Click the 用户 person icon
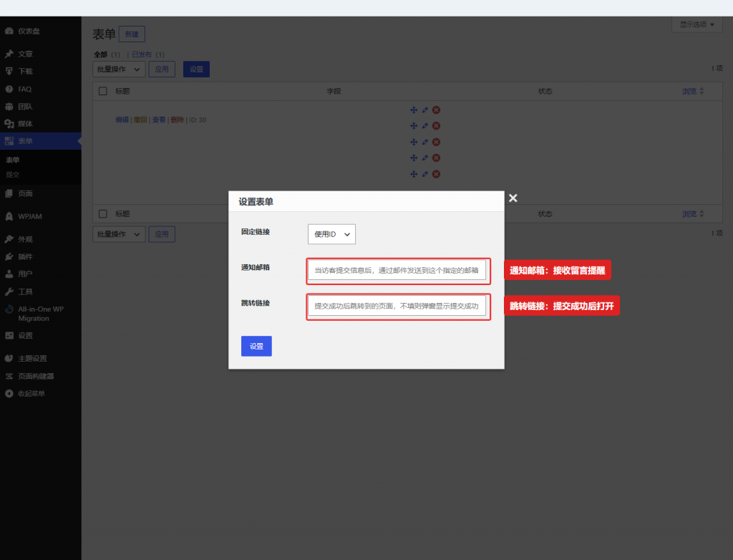The height and width of the screenshot is (560, 733). pos(9,274)
